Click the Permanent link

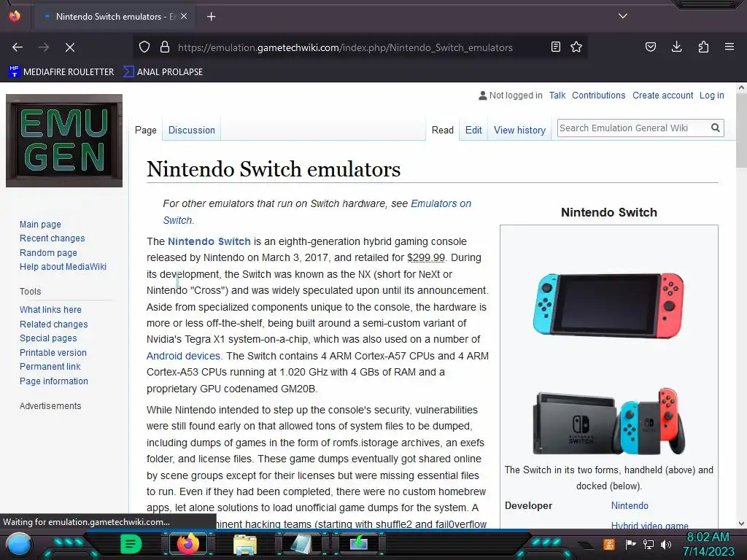(50, 367)
